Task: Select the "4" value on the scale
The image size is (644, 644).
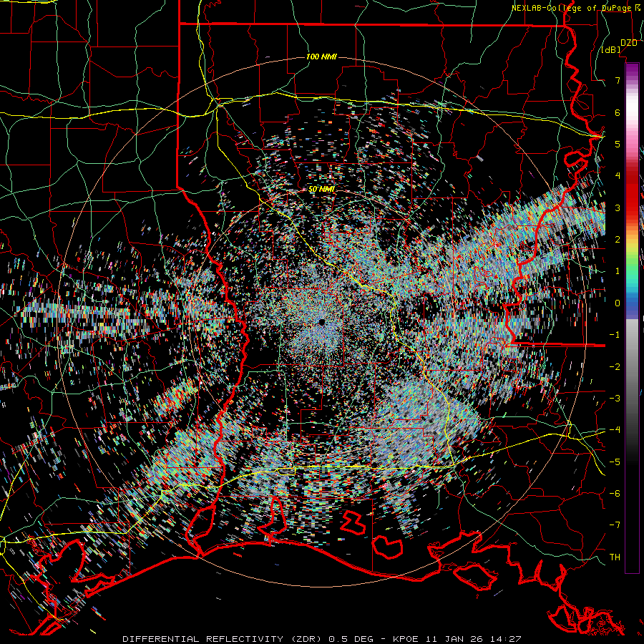Action: point(618,176)
